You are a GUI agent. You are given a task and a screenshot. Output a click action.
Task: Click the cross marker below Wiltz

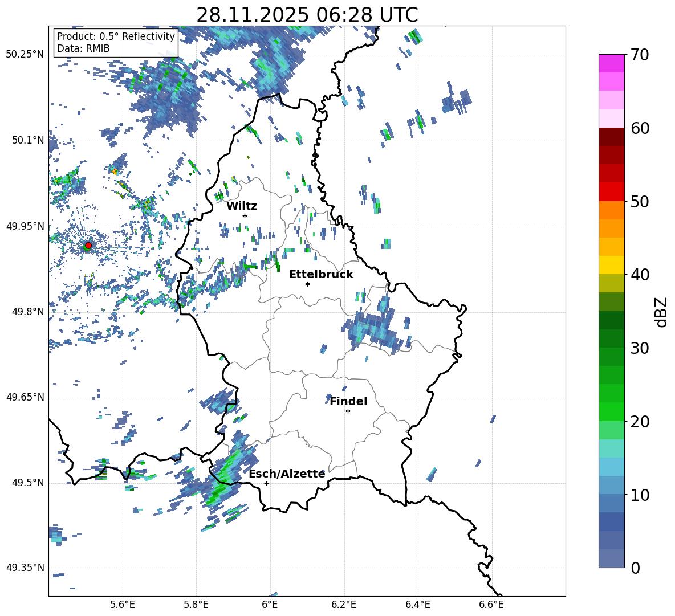point(245,215)
